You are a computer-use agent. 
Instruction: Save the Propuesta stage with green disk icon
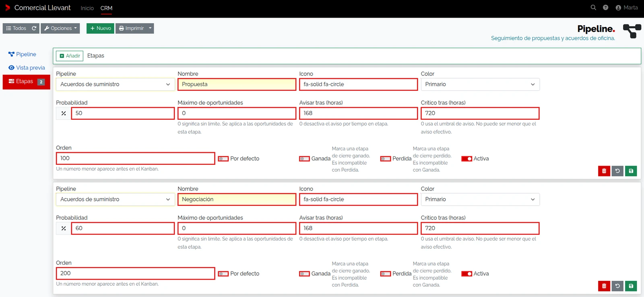[x=631, y=171]
